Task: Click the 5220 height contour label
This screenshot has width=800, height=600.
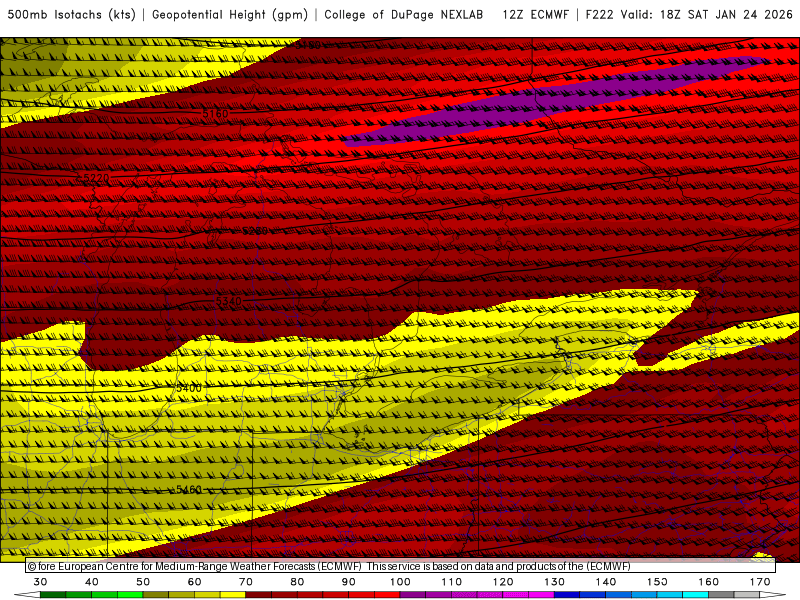Action: point(96,178)
